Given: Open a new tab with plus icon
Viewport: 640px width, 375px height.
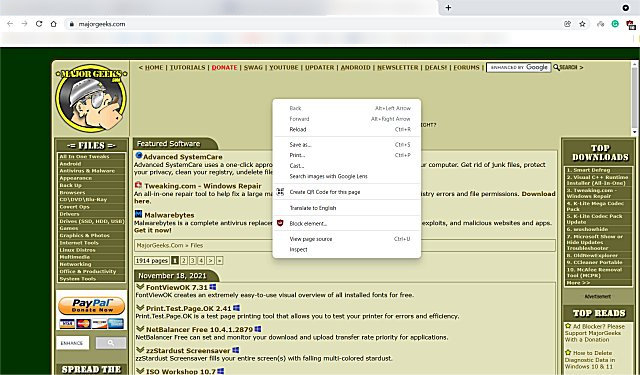Looking at the screenshot, I should 448,8.
